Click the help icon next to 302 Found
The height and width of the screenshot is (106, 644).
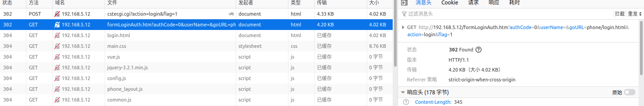[x=478, y=49]
